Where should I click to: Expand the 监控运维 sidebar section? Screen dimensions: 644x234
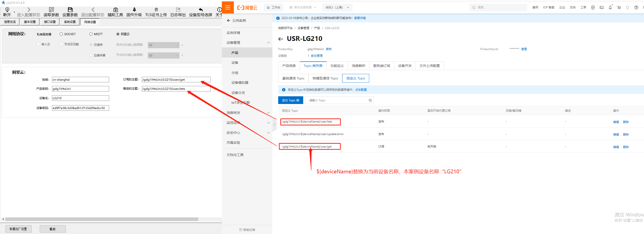[269, 123]
